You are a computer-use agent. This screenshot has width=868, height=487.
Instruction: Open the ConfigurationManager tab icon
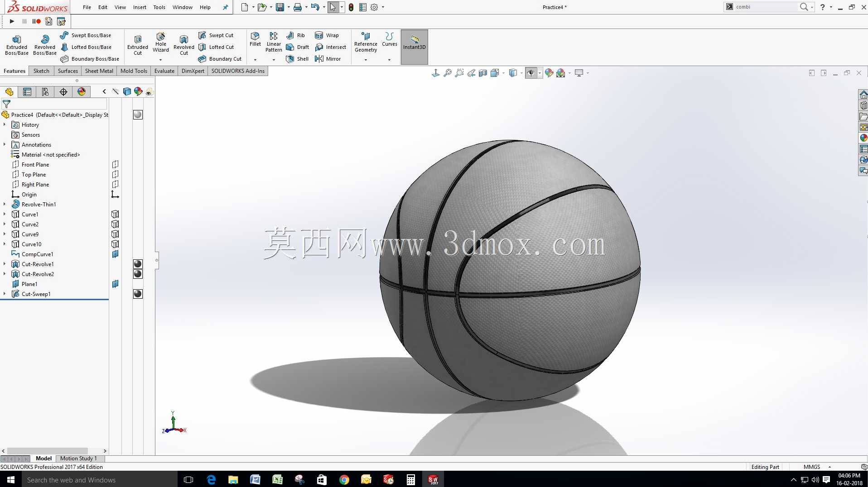45,92
